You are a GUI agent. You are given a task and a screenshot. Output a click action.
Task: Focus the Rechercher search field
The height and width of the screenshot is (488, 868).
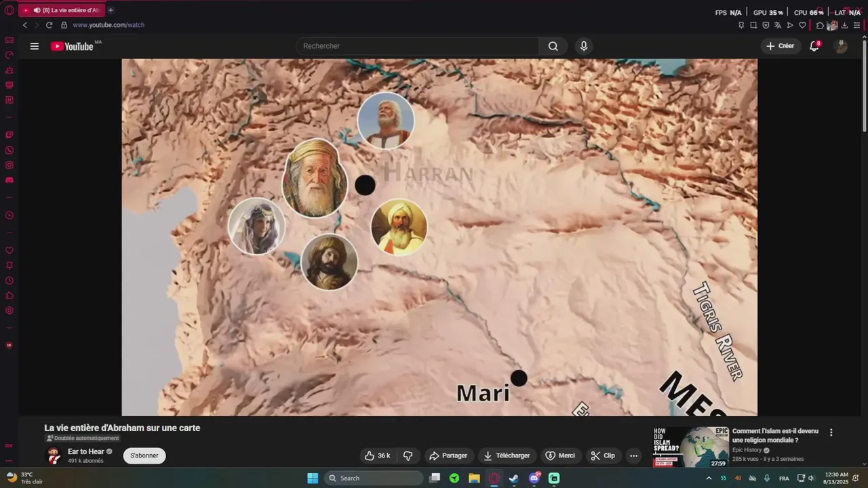coord(418,46)
